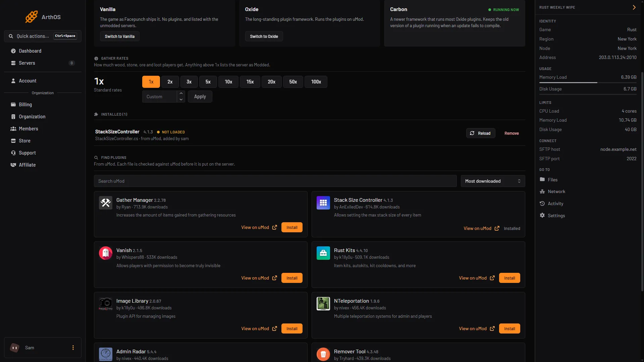
Task: Select the 50x gather rate
Action: [x=293, y=82]
